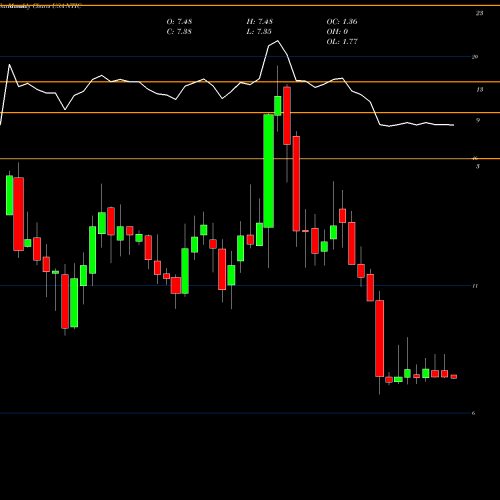Image resolution: width=500 pixels, height=500 pixels.
Task: Click the price axis label 9
Action: [478, 120]
